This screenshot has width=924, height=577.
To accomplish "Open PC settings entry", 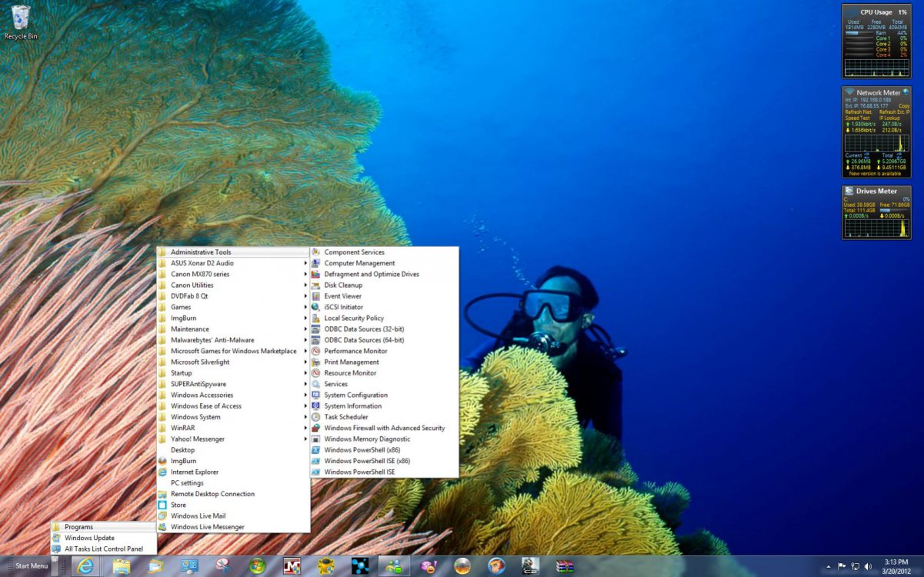I will (233, 483).
